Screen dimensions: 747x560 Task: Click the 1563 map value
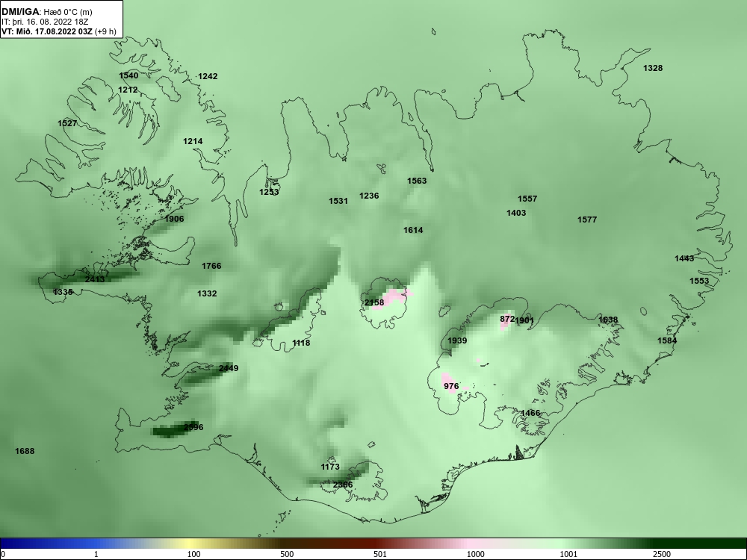point(417,181)
